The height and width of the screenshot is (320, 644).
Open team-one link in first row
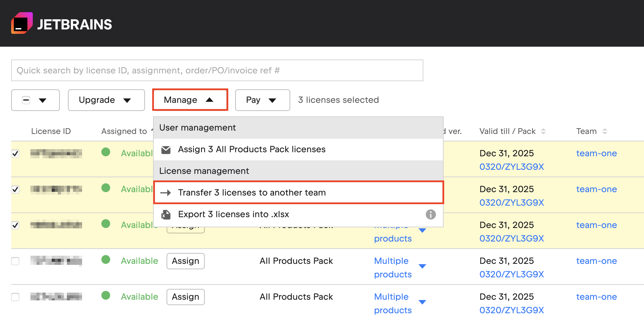[x=596, y=154]
